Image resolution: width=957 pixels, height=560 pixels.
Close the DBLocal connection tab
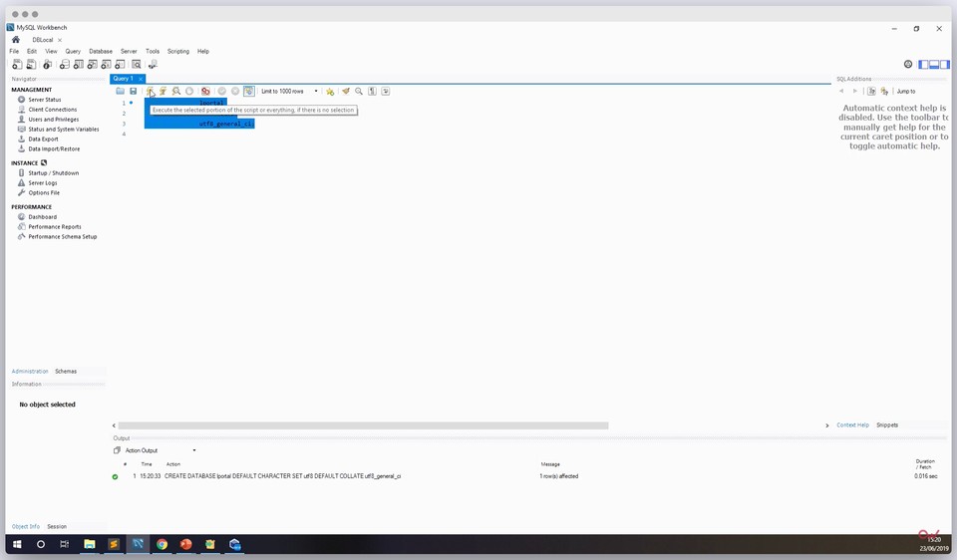[x=60, y=40]
